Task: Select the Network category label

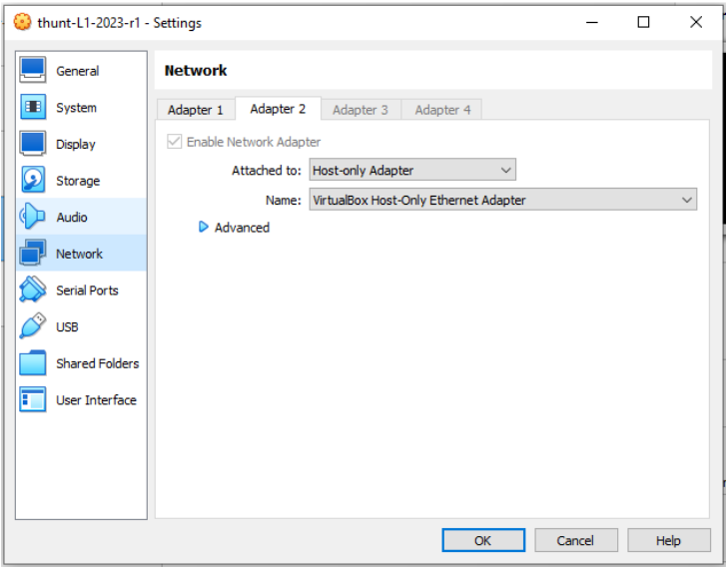Action: tap(79, 254)
